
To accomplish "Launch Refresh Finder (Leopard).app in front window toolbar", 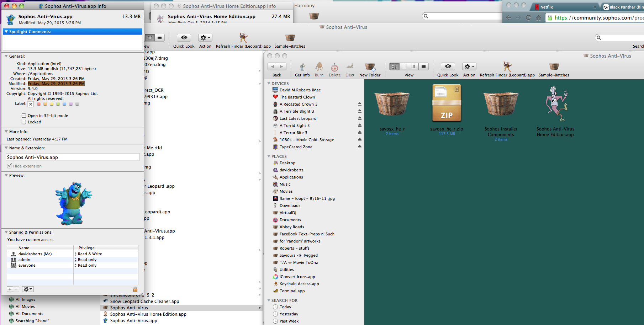I will click(x=507, y=66).
